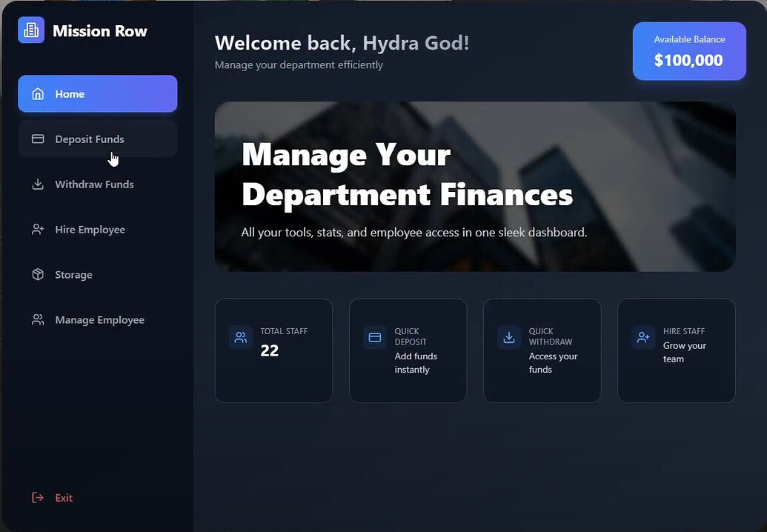Click the Deposit Funds card icon

coord(37,139)
